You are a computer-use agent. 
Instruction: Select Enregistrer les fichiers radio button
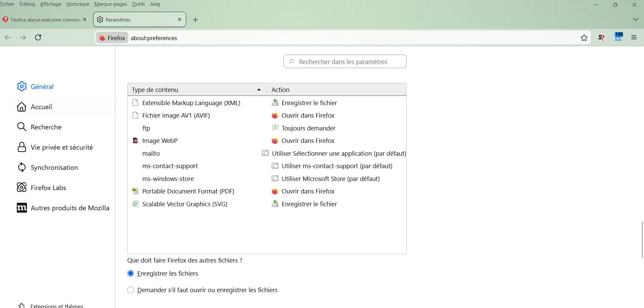pyautogui.click(x=131, y=273)
